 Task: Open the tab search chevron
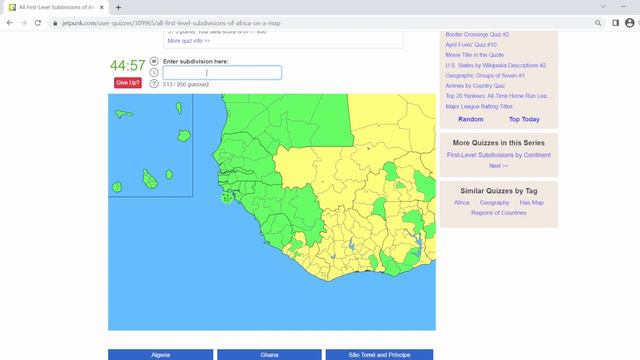click(603, 7)
